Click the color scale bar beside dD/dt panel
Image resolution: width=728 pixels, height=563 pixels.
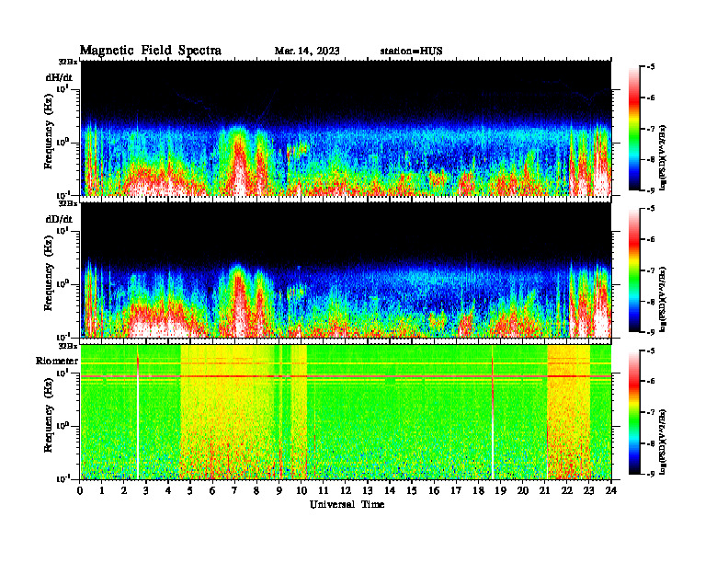point(633,270)
